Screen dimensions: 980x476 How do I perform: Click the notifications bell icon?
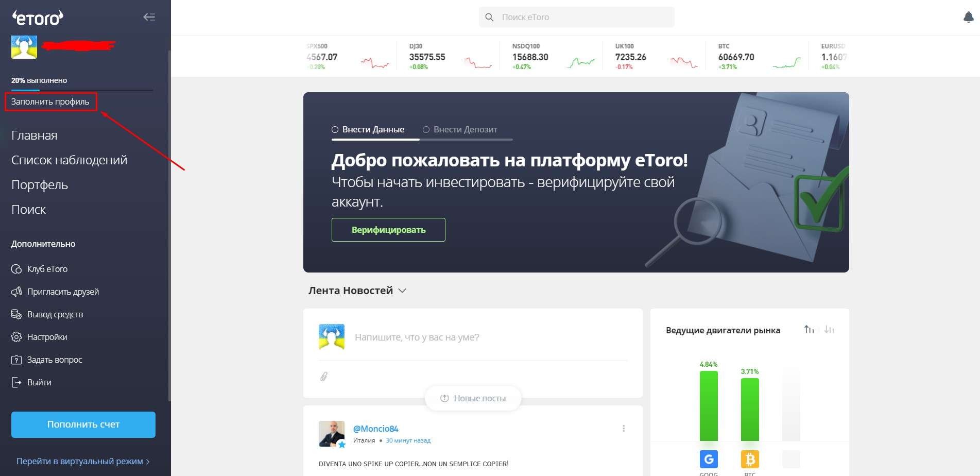click(968, 17)
